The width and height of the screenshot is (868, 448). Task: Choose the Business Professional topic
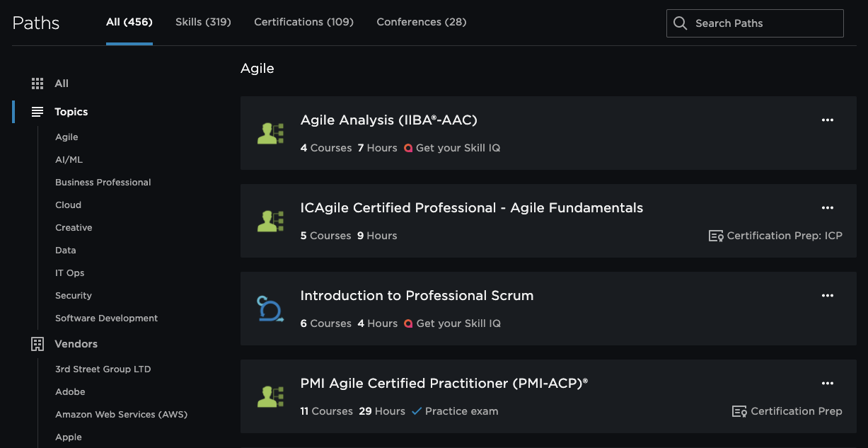click(x=103, y=183)
